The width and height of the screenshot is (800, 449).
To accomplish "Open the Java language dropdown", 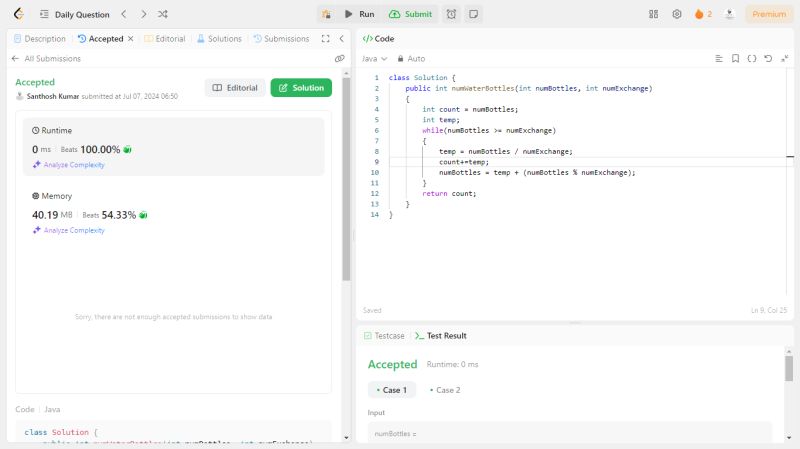I will coord(374,59).
